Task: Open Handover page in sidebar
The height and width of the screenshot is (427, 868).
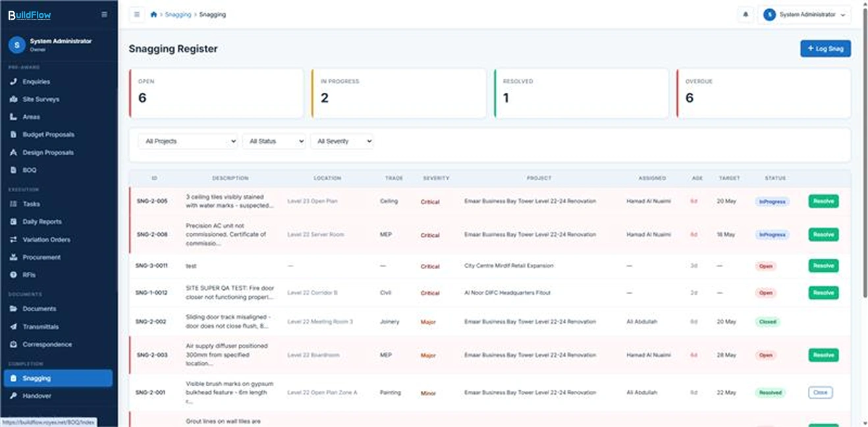Action: click(36, 396)
